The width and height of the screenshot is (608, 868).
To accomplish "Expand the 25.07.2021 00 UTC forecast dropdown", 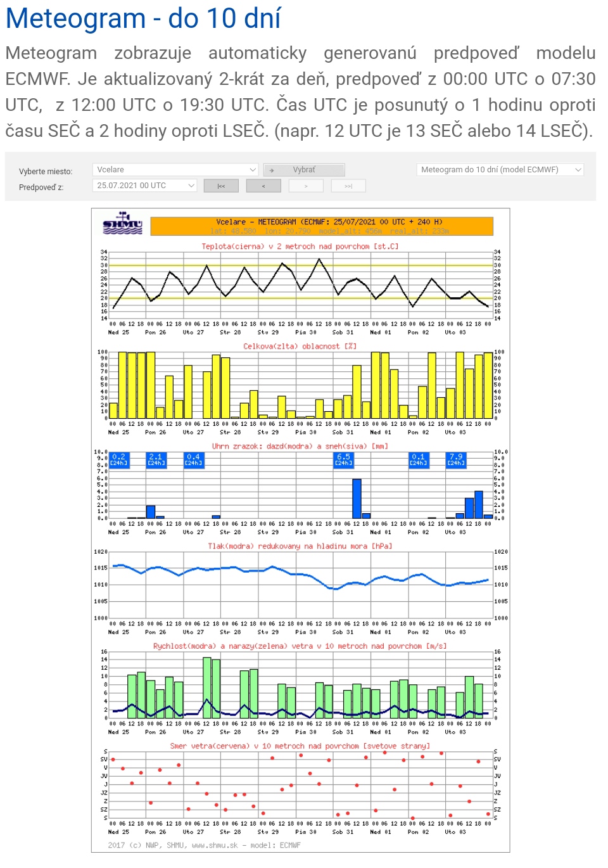I will pyautogui.click(x=146, y=186).
